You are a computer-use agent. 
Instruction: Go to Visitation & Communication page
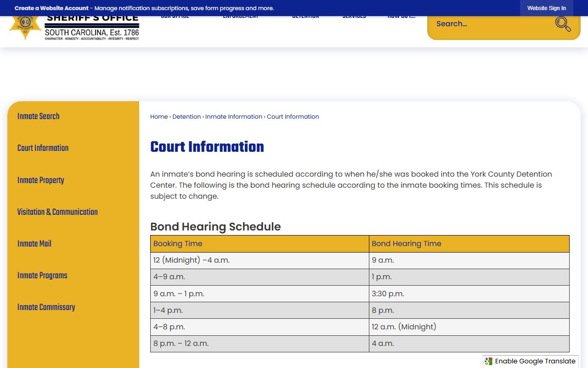58,212
